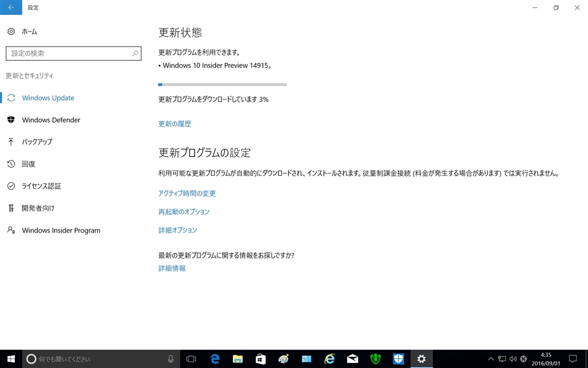Click the 開発者向け tools icon
The width and height of the screenshot is (588, 368).
pos(11,208)
